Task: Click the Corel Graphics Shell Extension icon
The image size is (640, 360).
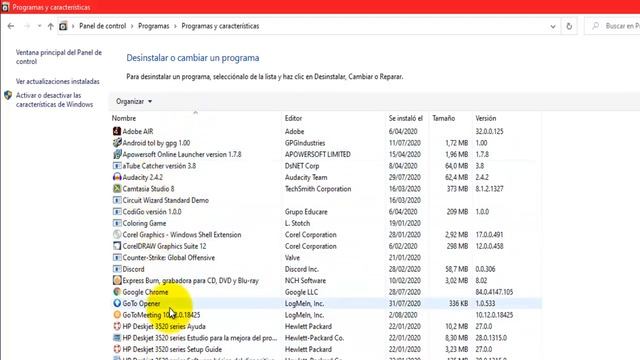Action: 117,234
